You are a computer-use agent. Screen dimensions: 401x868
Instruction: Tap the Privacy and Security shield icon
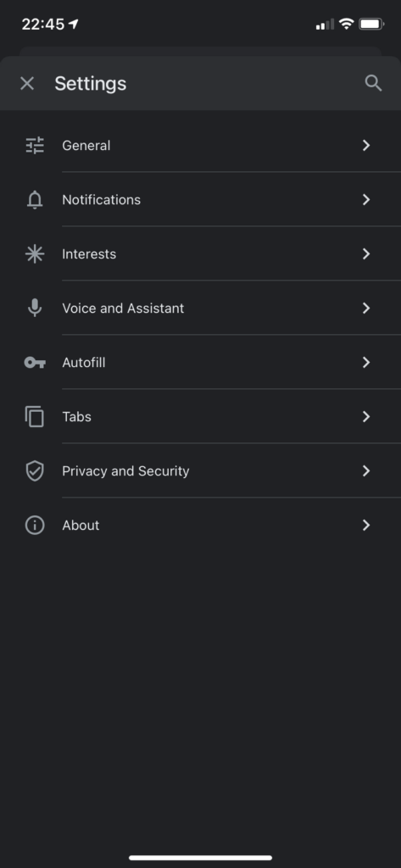35,470
